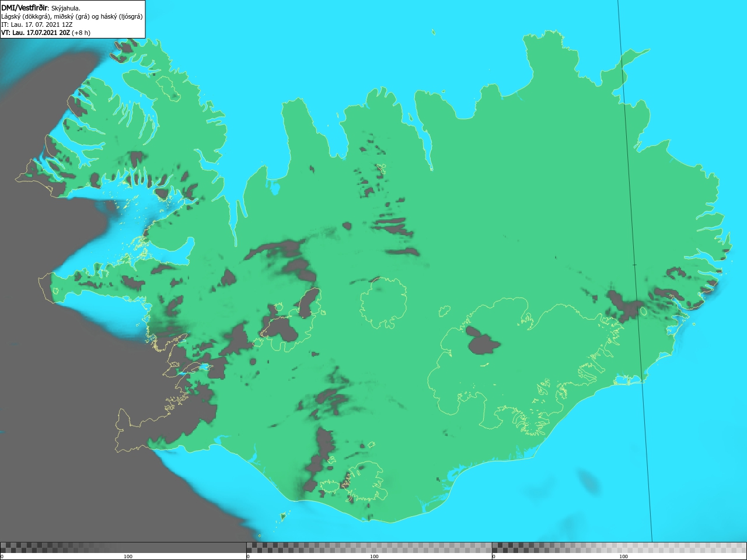Viewport: 747px width, 560px height.
Task: Click the medium gray mid-cloud color scale bar
Action: 369,548
